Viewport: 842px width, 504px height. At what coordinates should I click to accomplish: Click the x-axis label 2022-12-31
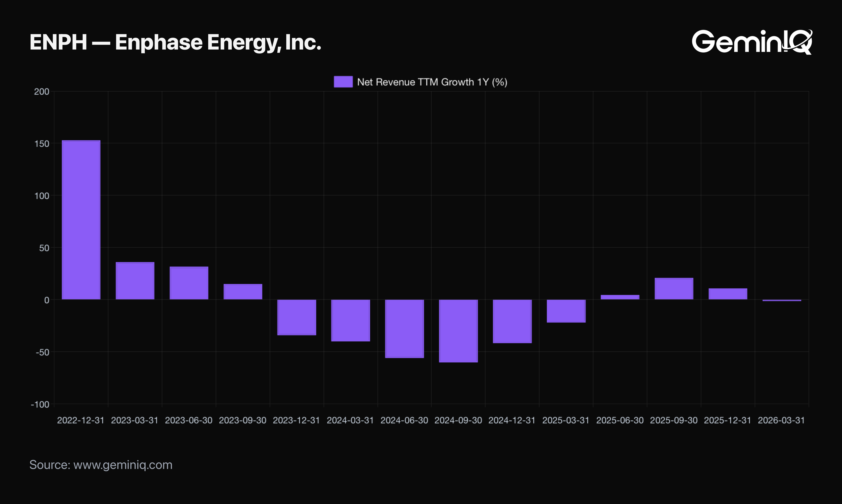(x=81, y=420)
